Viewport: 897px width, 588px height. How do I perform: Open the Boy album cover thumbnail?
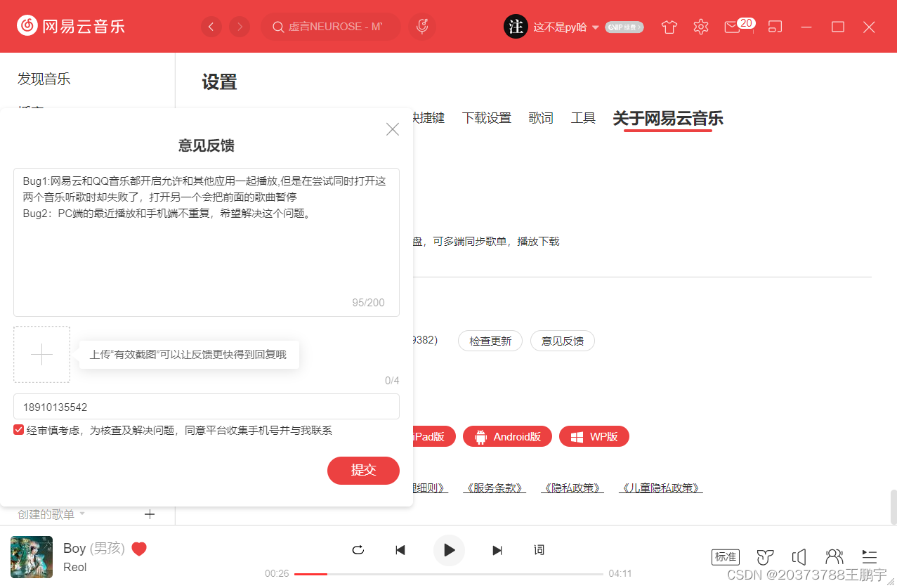pyautogui.click(x=32, y=557)
